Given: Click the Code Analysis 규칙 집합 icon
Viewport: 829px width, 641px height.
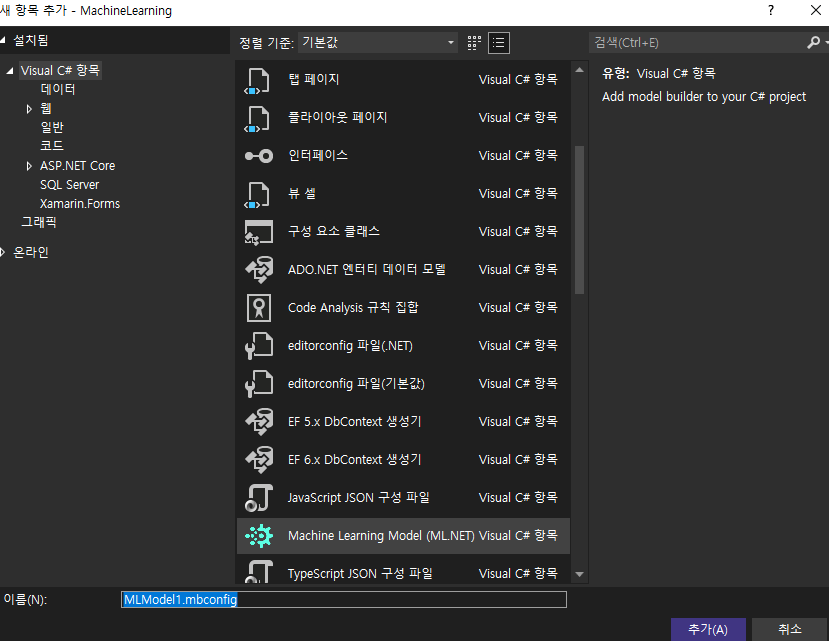Looking at the screenshot, I should point(259,308).
